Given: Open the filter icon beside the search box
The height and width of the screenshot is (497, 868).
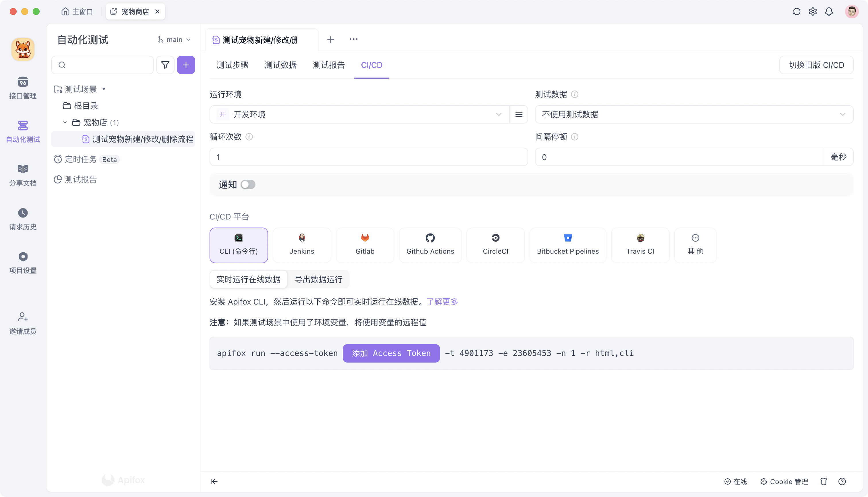Looking at the screenshot, I should [165, 65].
